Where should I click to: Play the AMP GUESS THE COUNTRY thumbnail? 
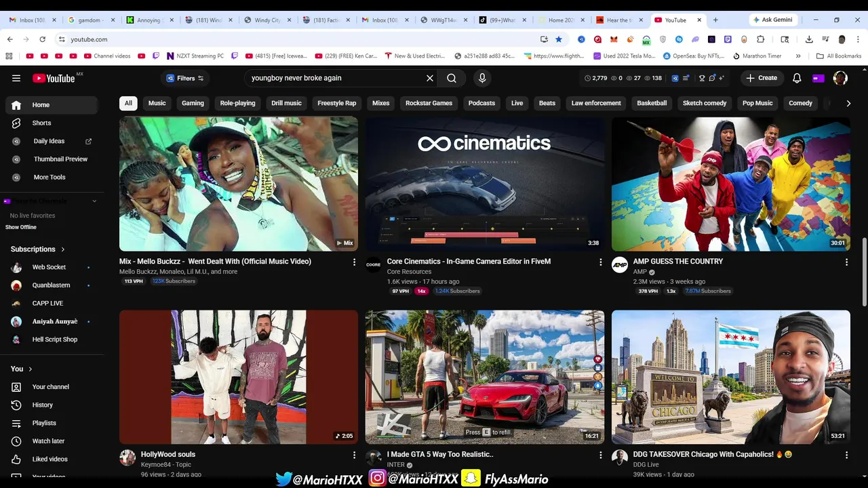coord(731,184)
